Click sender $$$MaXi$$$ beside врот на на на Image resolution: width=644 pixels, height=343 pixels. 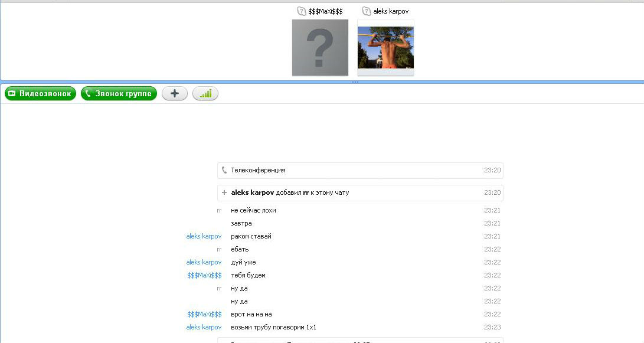click(204, 314)
